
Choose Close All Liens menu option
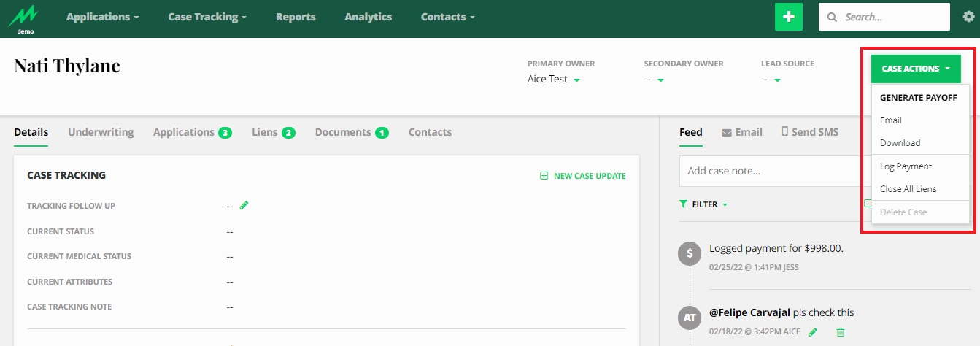(x=908, y=189)
